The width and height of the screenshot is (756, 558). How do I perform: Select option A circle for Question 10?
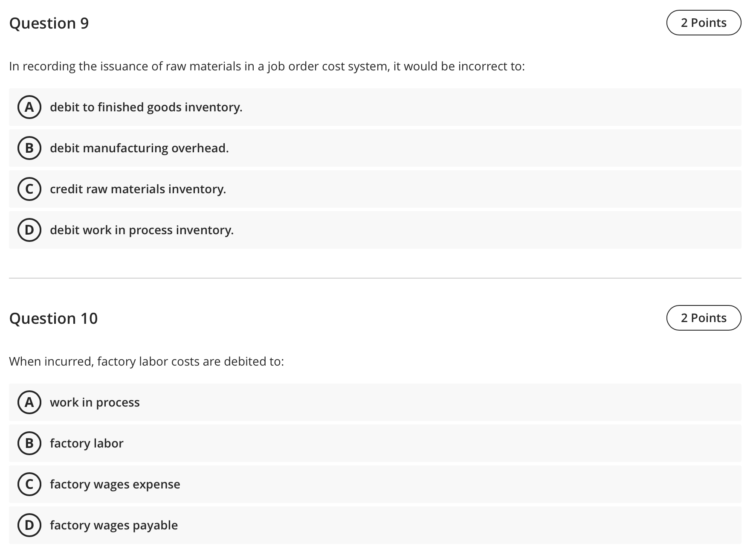29,402
